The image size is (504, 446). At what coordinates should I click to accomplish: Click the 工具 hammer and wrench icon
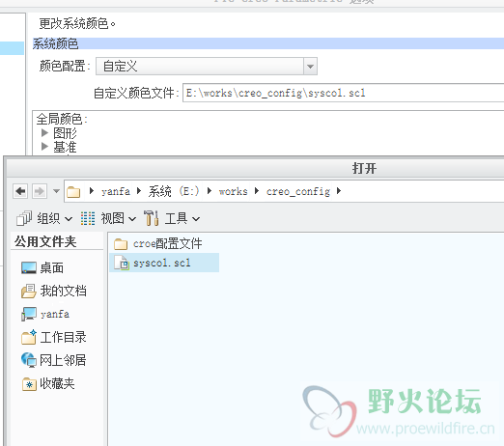[x=151, y=218]
